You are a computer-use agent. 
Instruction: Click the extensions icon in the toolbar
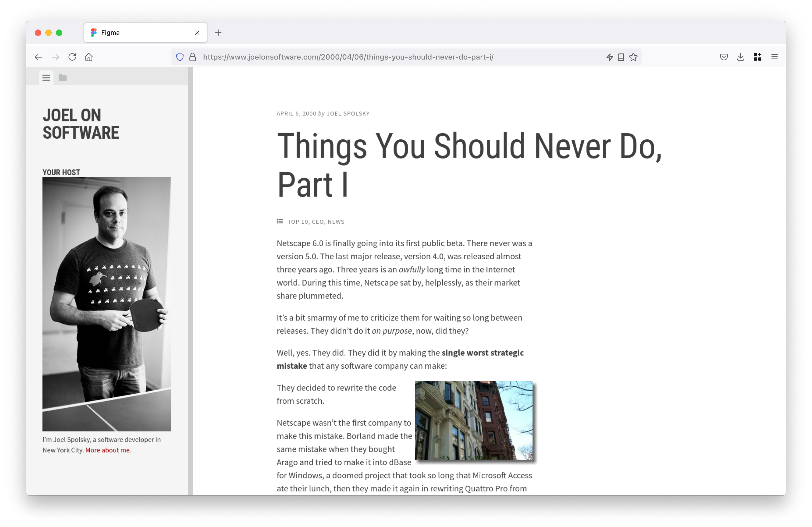tap(757, 57)
